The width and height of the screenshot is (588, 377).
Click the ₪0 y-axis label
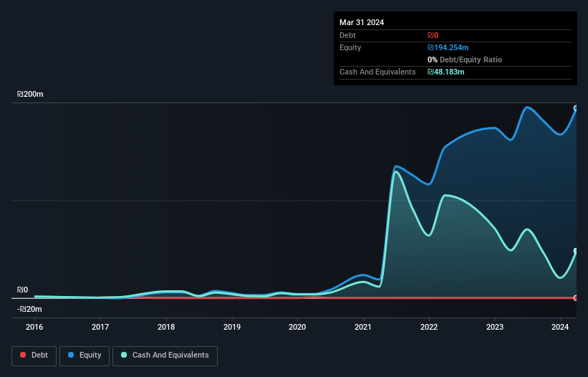(x=22, y=290)
